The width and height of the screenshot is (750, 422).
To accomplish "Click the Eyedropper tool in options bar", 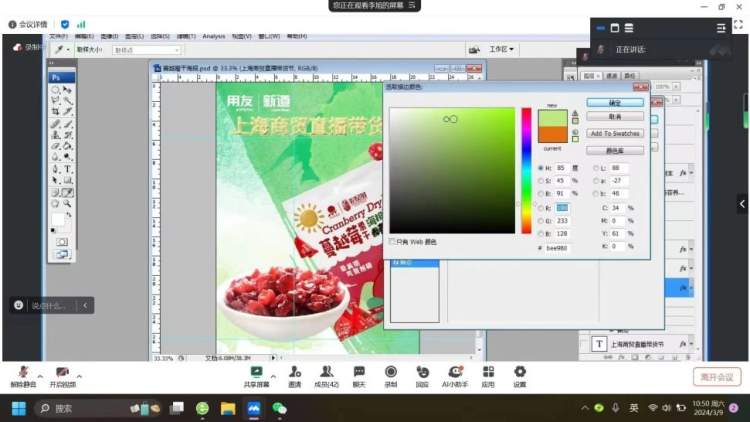I will coord(60,49).
